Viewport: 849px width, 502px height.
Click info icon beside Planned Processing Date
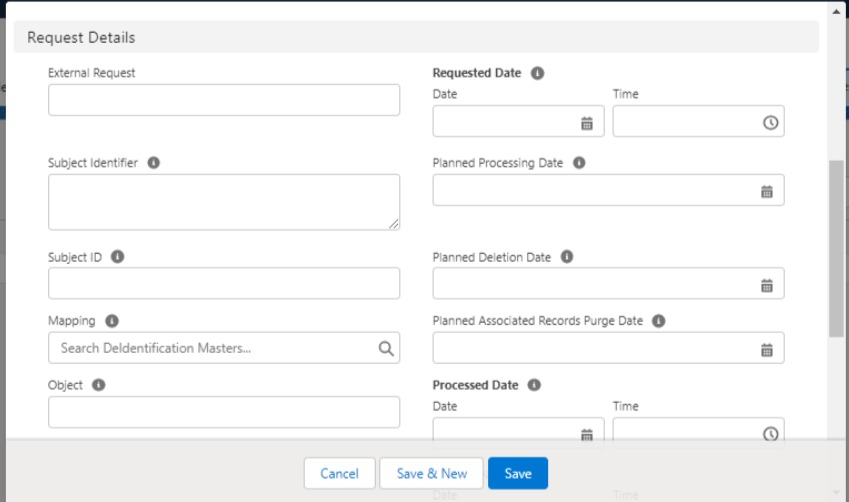[x=579, y=163]
